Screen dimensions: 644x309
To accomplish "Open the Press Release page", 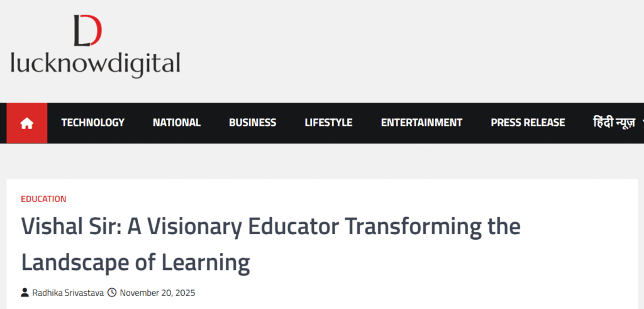I will click(x=528, y=123).
